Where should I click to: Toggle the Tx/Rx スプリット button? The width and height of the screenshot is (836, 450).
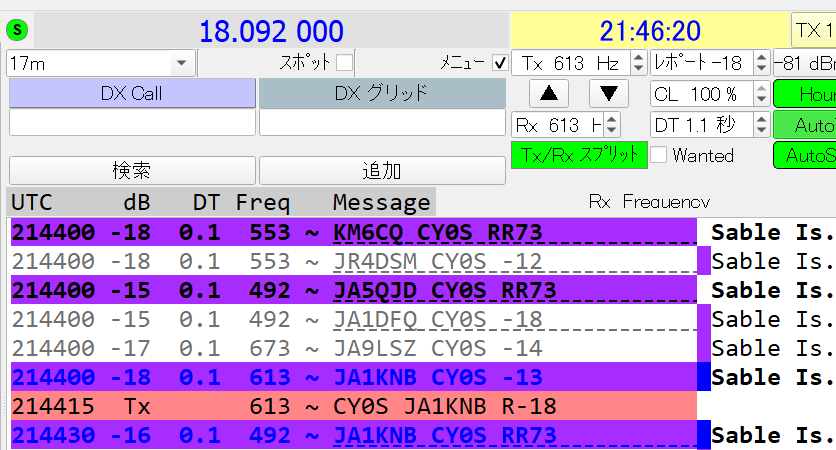tap(580, 155)
